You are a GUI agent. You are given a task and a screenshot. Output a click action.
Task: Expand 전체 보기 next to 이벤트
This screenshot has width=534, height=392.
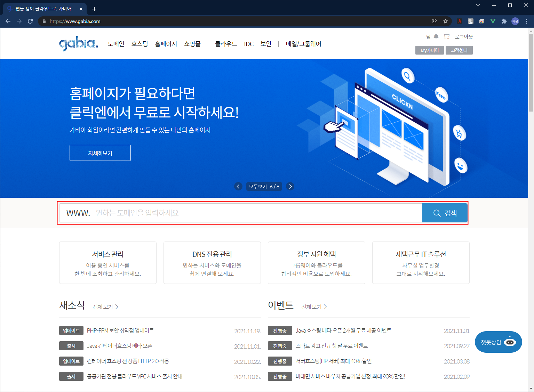click(x=314, y=307)
